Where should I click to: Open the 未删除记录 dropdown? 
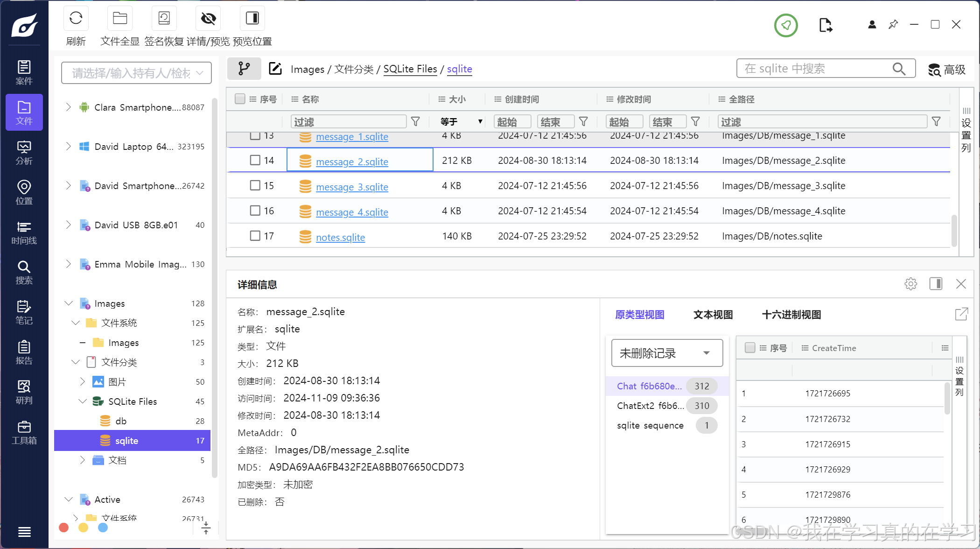pyautogui.click(x=666, y=353)
